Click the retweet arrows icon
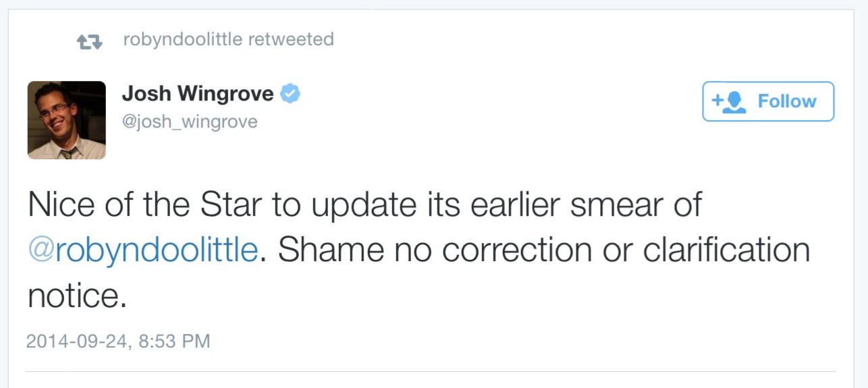This screenshot has height=388, width=868. [89, 41]
